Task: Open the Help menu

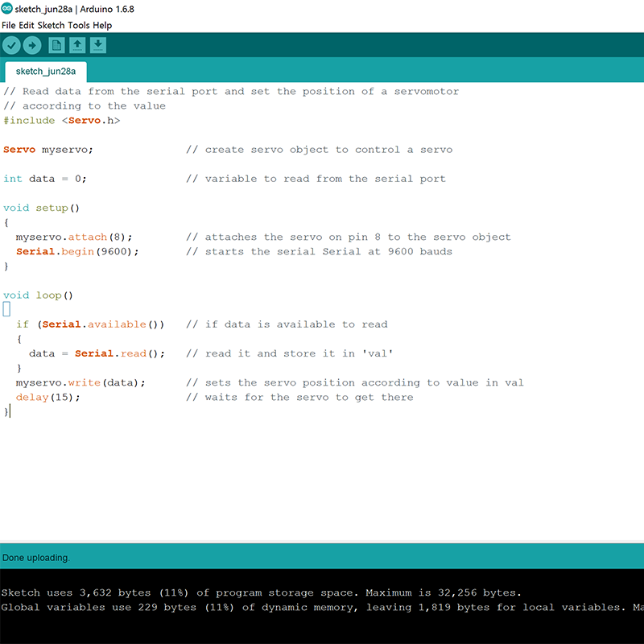Action: point(102,25)
